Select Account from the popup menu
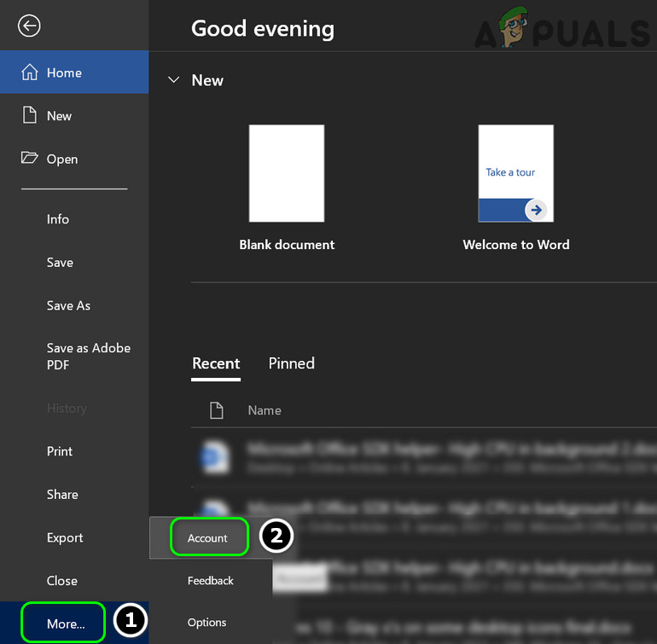Image resolution: width=657 pixels, height=644 pixels. [211, 537]
